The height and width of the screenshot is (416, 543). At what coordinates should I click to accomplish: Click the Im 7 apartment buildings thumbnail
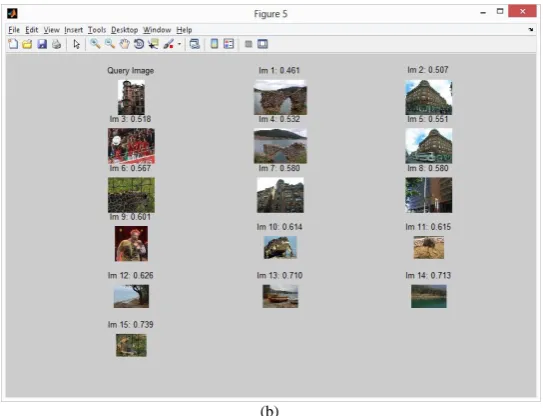pyautogui.click(x=280, y=195)
